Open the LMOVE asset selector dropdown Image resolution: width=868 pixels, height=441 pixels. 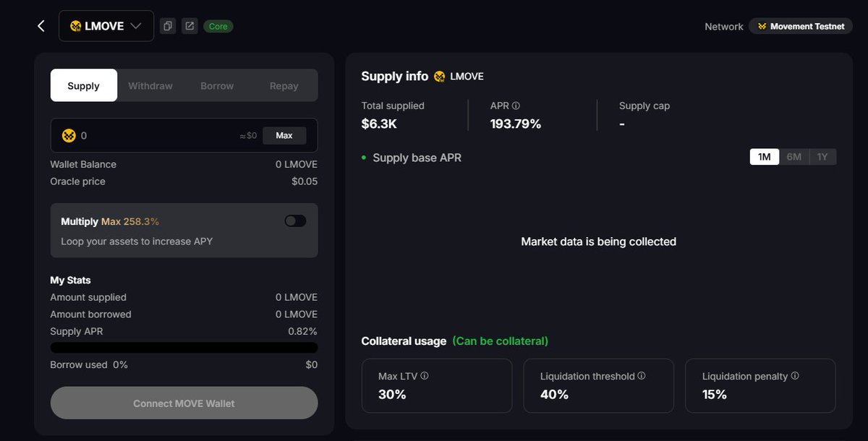tap(106, 26)
